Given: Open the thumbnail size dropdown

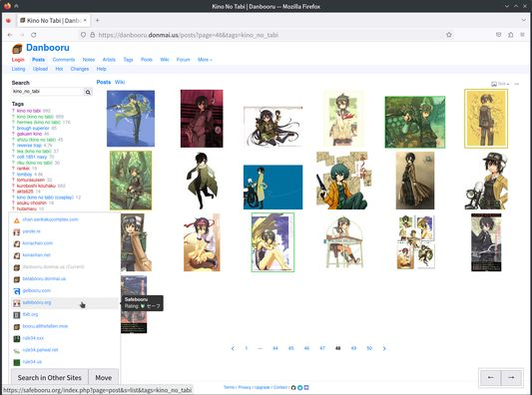Looking at the screenshot, I should click(500, 84).
